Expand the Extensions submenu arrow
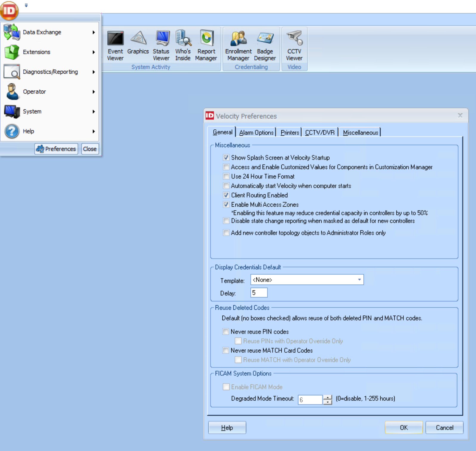The image size is (476, 451). tap(94, 52)
